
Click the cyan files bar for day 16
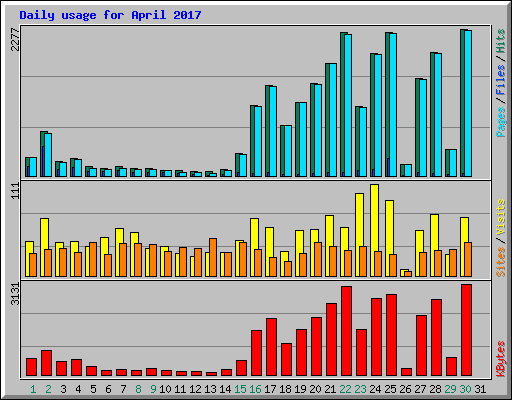point(258,142)
